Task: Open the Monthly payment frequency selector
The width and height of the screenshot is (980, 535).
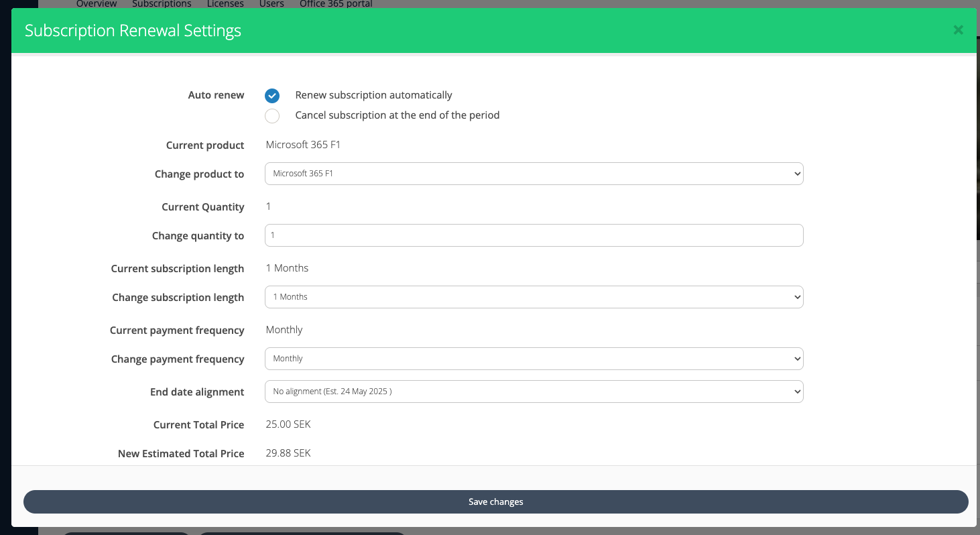Action: point(534,358)
